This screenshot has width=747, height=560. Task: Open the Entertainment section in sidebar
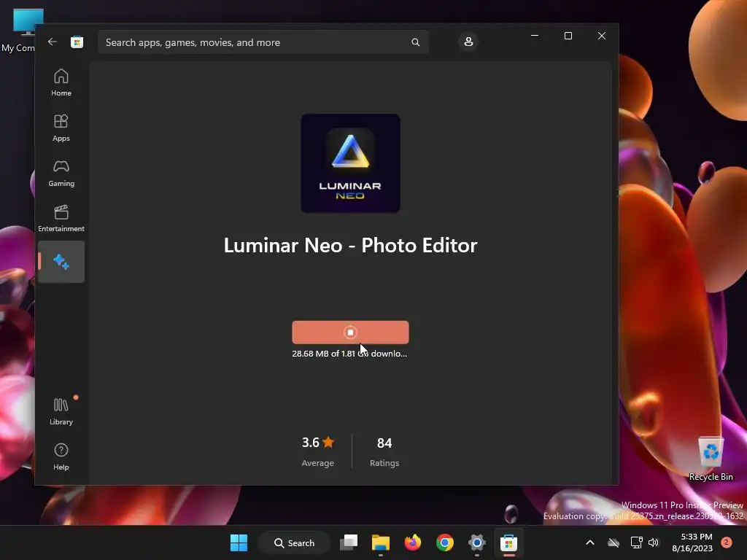61,218
